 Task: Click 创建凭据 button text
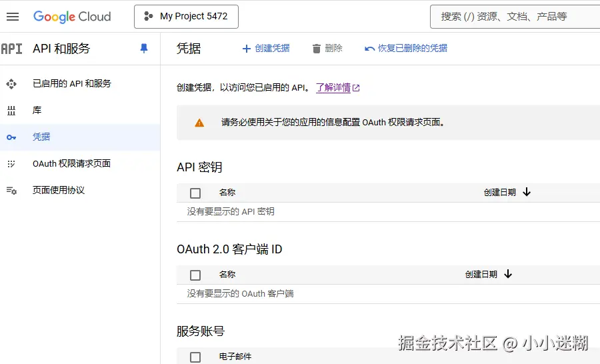(272, 48)
